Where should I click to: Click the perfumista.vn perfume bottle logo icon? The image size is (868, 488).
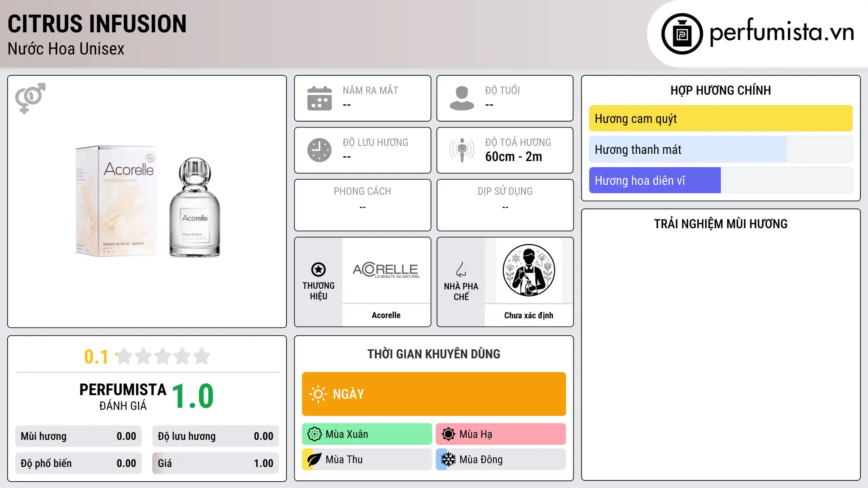click(682, 34)
